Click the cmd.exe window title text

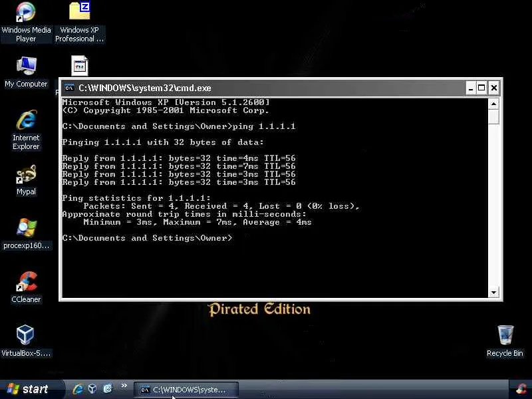[x=145, y=88]
